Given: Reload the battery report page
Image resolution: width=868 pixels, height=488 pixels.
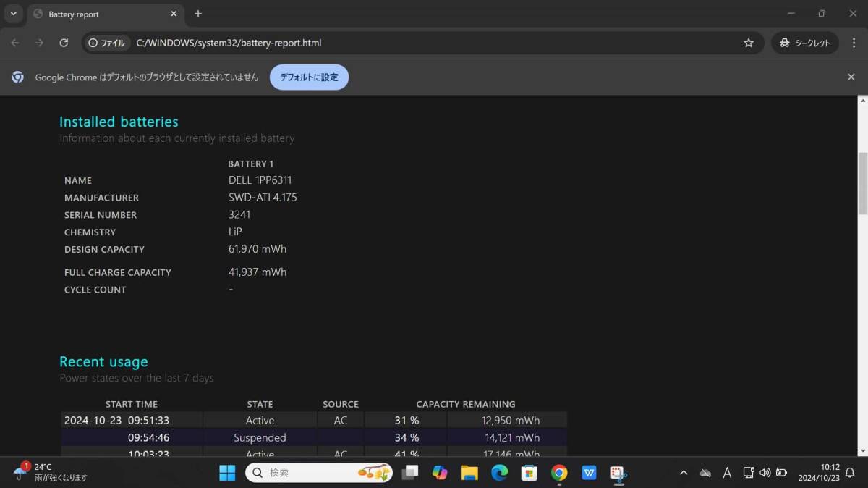Looking at the screenshot, I should pos(64,43).
